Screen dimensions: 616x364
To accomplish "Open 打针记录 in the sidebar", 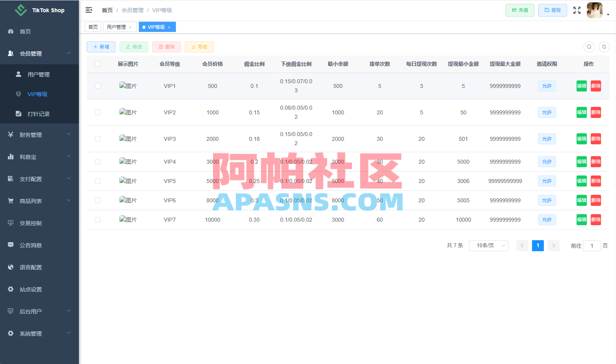I will (39, 114).
